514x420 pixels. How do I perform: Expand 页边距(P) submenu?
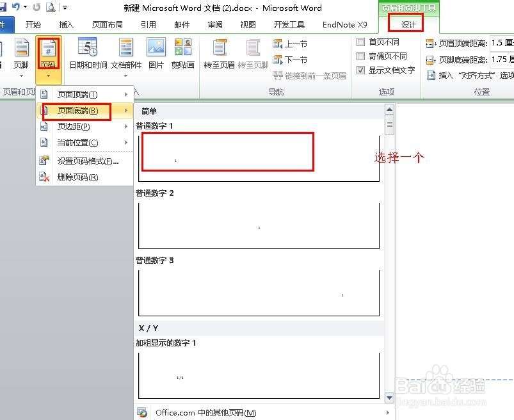point(84,127)
